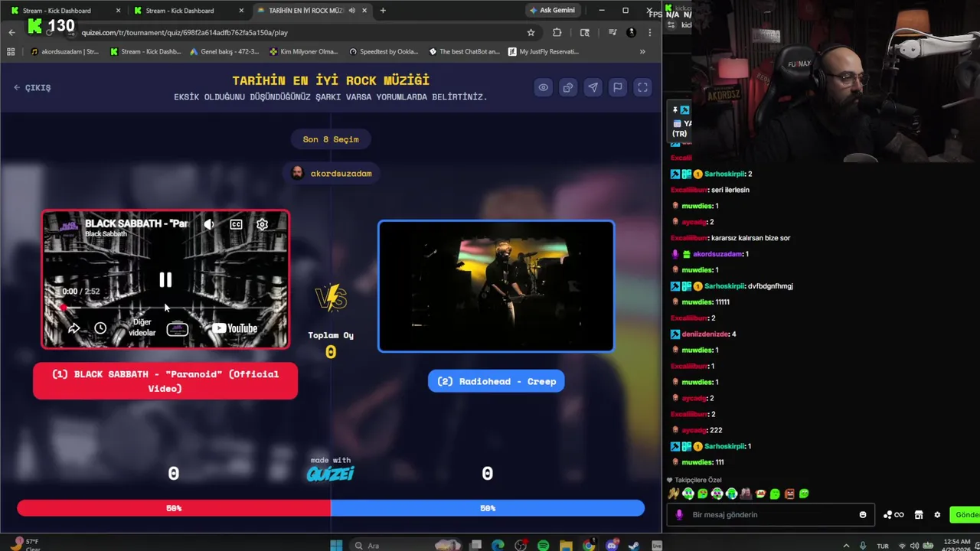Screen dimensions: 980x551
Task: Open the media control icon in browser toolbar
Action: point(612,32)
